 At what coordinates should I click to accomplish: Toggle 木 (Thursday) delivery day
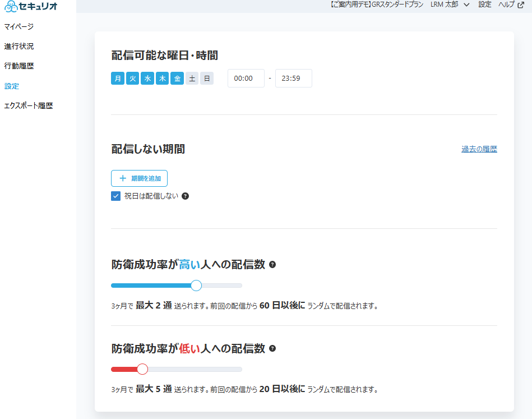pos(163,79)
